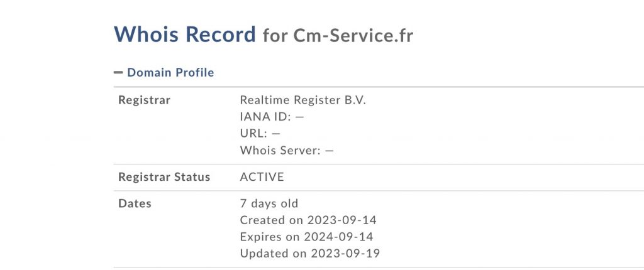Select the ACTIVE status value

[262, 177]
